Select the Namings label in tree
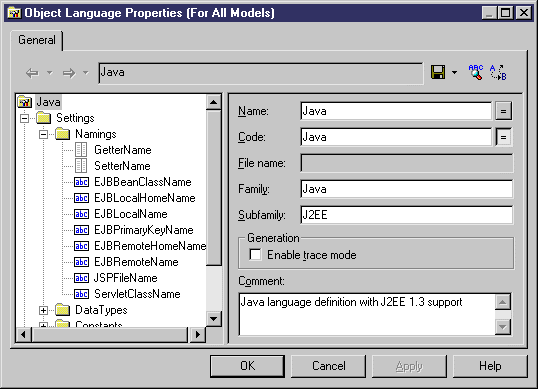538x389 pixels. point(96,134)
